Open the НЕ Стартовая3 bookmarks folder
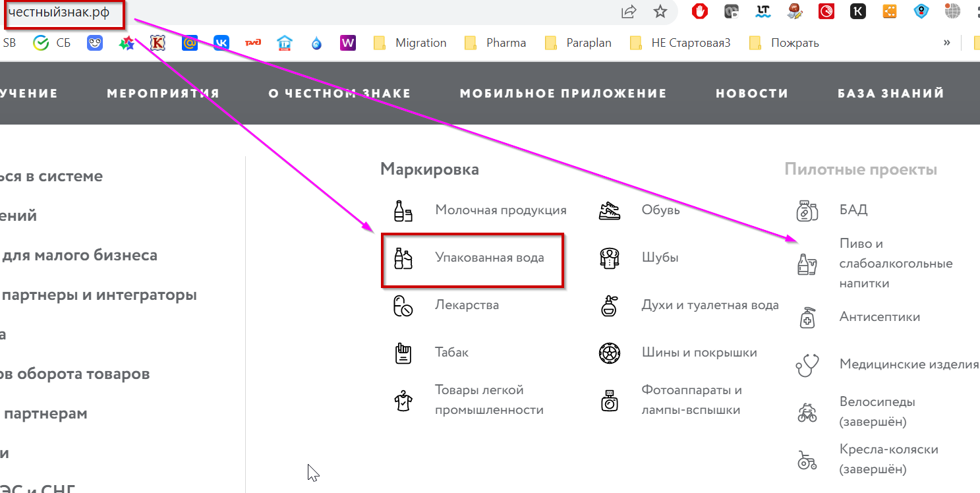Viewport: 980px width, 493px height. (681, 43)
